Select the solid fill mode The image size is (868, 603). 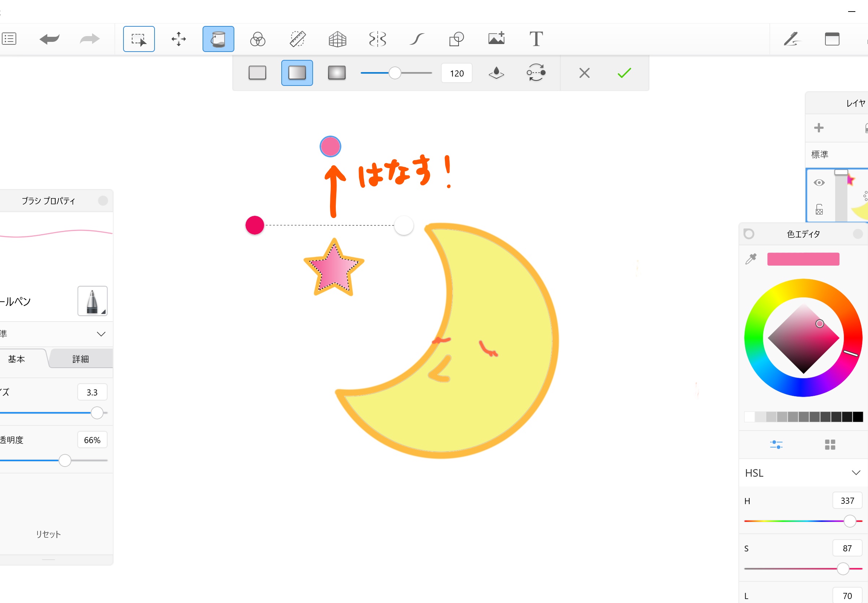point(257,73)
